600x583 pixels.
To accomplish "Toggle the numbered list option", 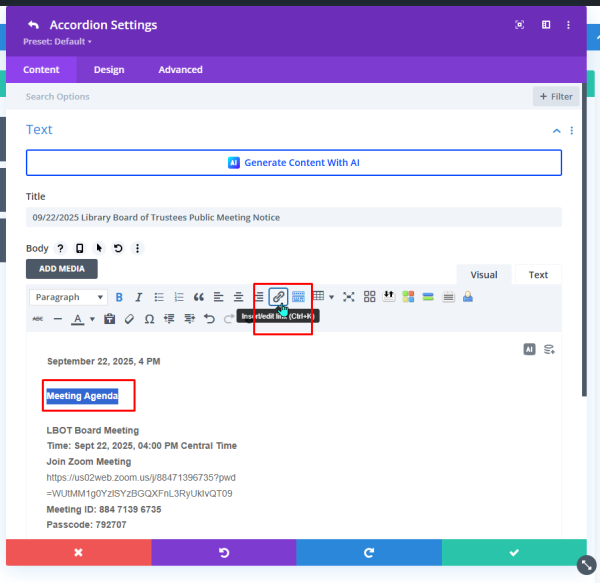I will pos(179,297).
